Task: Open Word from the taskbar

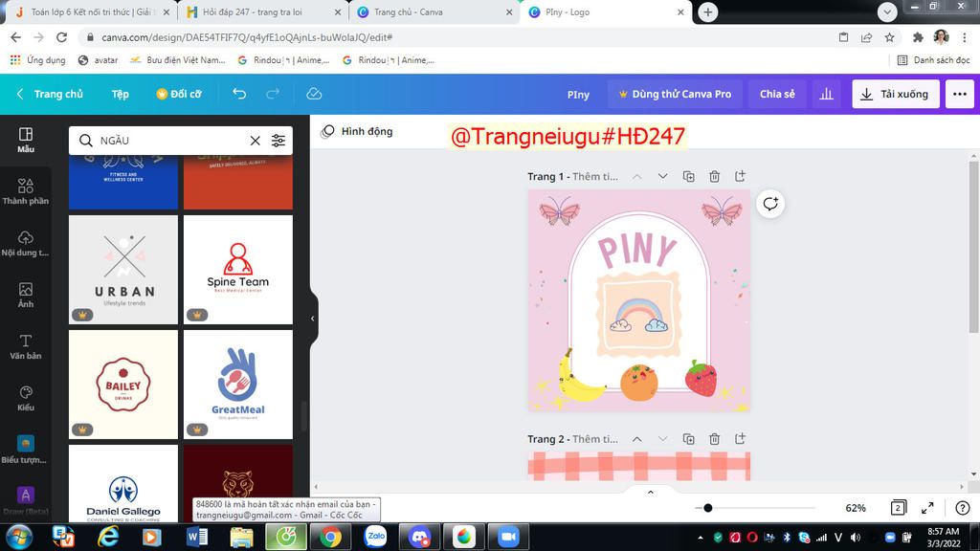Action: (197, 537)
